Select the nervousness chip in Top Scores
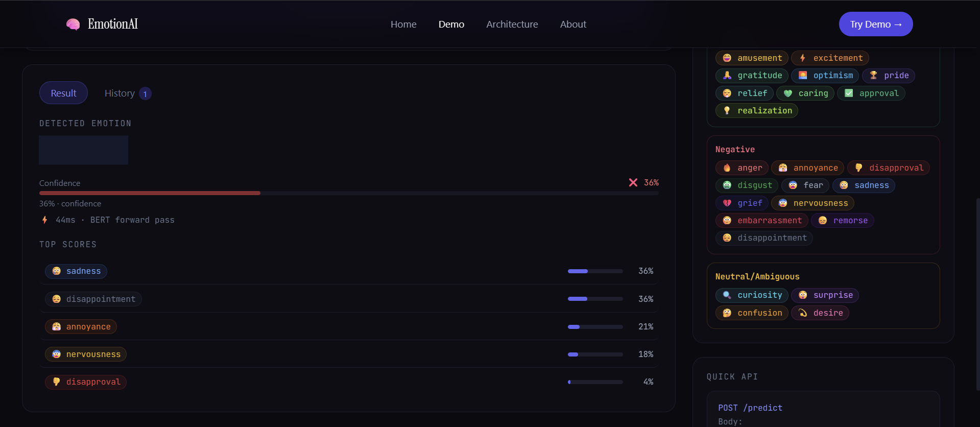980x427 pixels. pyautogui.click(x=86, y=354)
